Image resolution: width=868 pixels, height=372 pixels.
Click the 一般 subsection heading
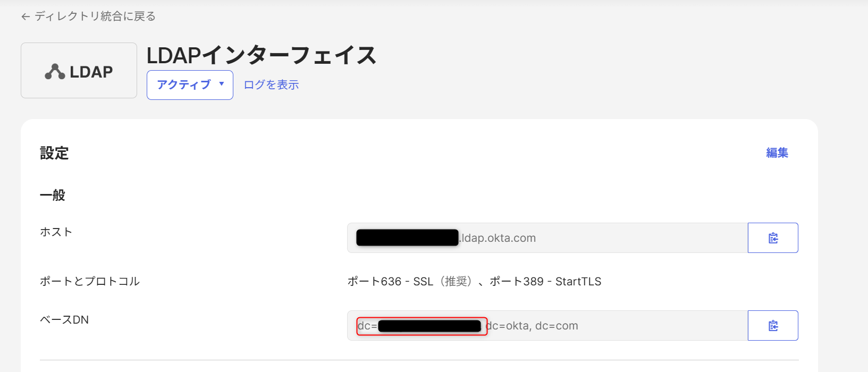pyautogui.click(x=53, y=196)
